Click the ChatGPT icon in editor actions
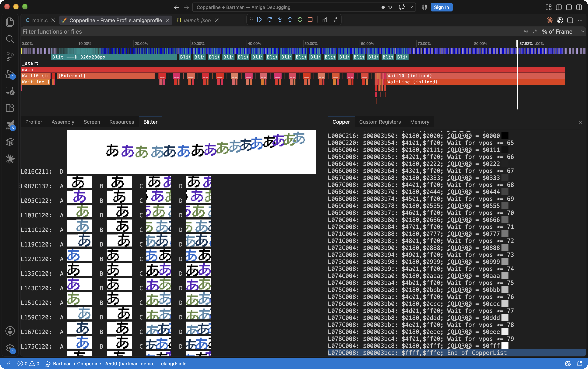Image resolution: width=588 pixels, height=369 pixels. [560, 20]
